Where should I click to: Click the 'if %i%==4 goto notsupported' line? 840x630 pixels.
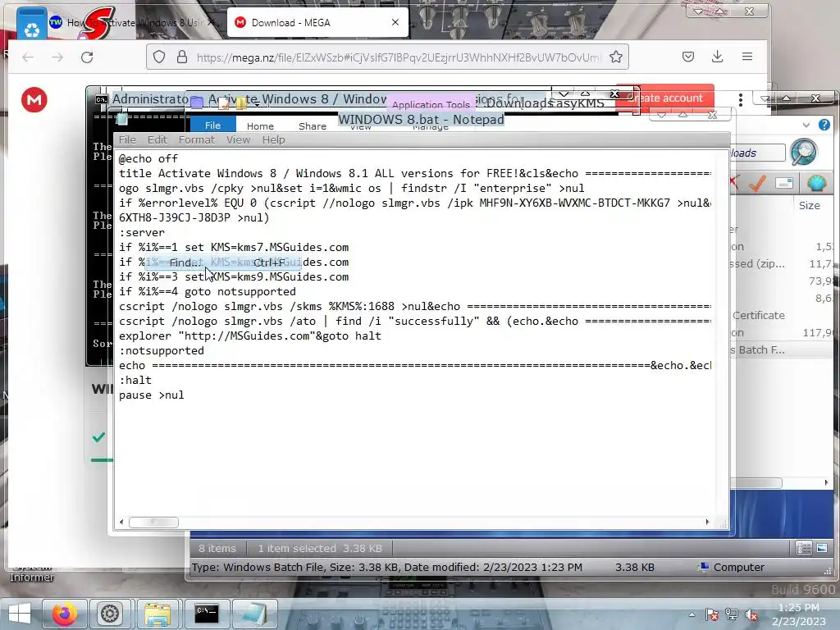(208, 291)
